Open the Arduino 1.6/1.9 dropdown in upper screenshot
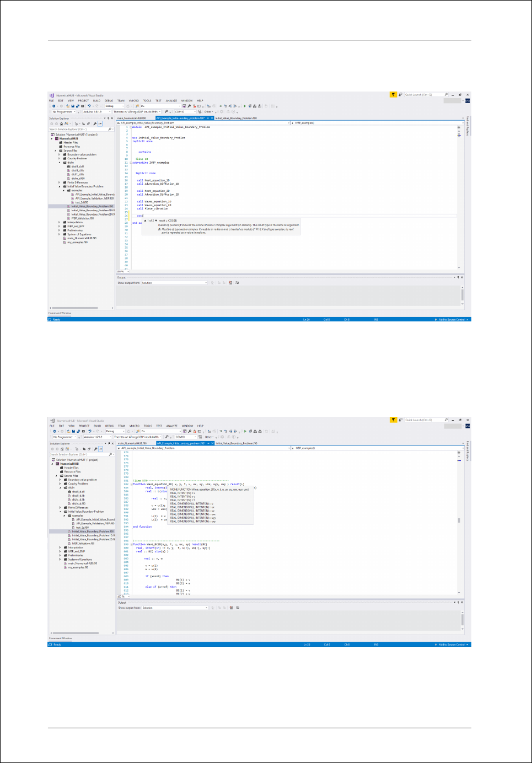Screen dimensions: 532x763 point(96,111)
